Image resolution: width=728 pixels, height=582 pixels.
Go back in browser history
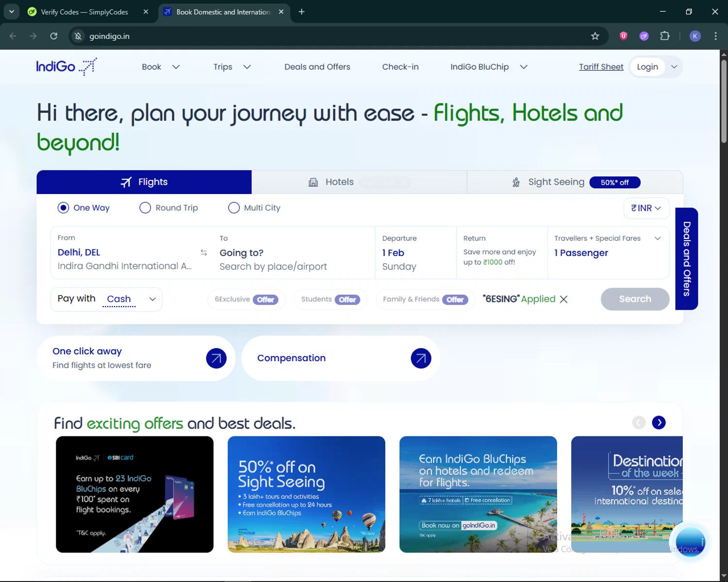13,36
